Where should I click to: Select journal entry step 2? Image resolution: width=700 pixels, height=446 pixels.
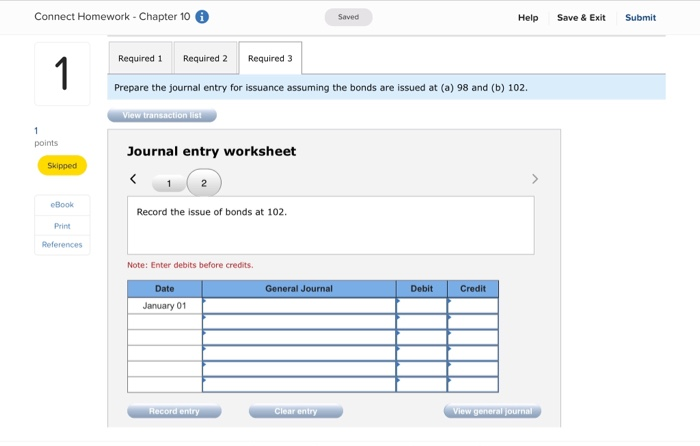coord(204,183)
